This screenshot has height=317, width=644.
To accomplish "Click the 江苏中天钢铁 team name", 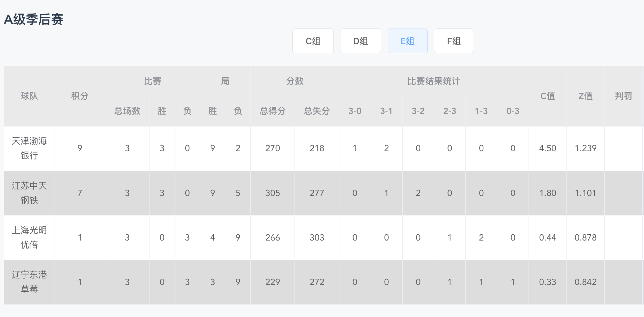I will pos(29,193).
